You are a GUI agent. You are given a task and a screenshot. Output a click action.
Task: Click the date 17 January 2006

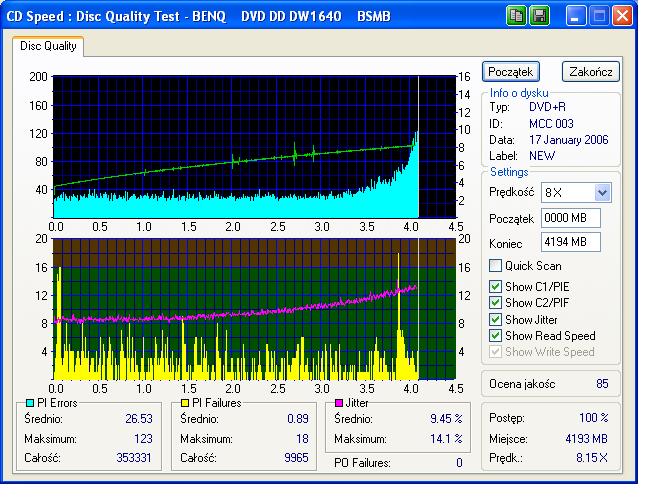569,140
